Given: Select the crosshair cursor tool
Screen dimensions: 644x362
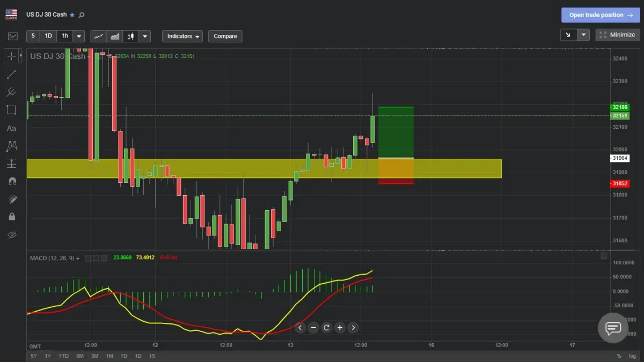Looking at the screenshot, I should [x=12, y=55].
